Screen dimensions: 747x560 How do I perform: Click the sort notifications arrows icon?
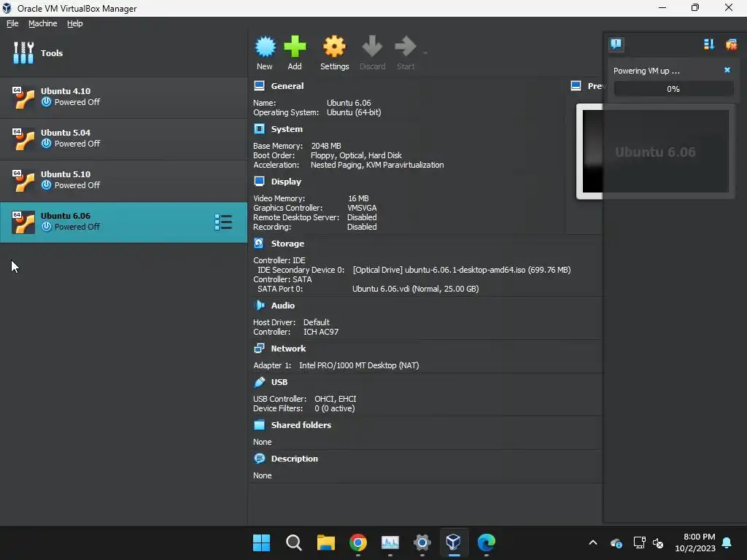(709, 44)
